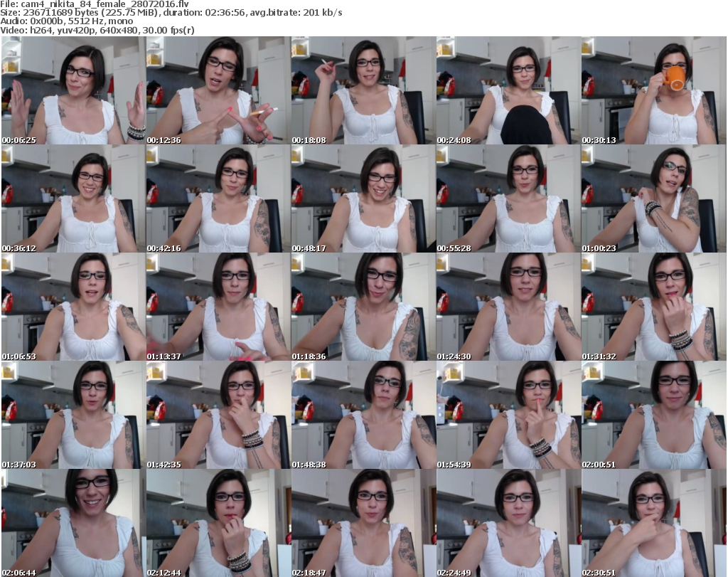The image size is (728, 577).
Task: Select the thumbnail stamped 00:18:08
Action: tap(363, 90)
